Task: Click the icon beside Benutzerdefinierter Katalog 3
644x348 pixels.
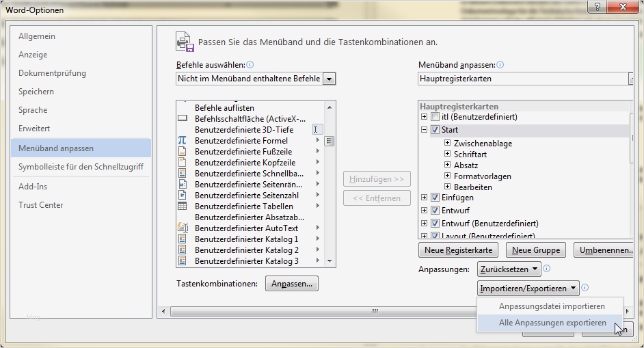Action: (x=182, y=261)
